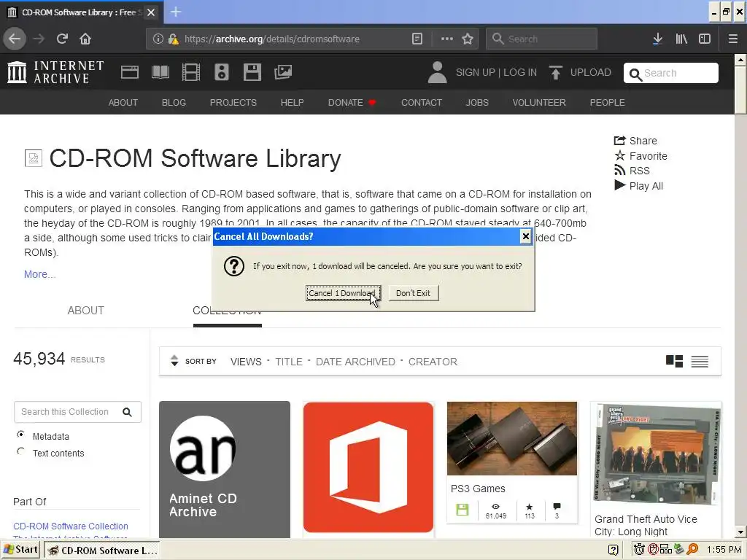Click the Windows Start button

tap(20, 550)
